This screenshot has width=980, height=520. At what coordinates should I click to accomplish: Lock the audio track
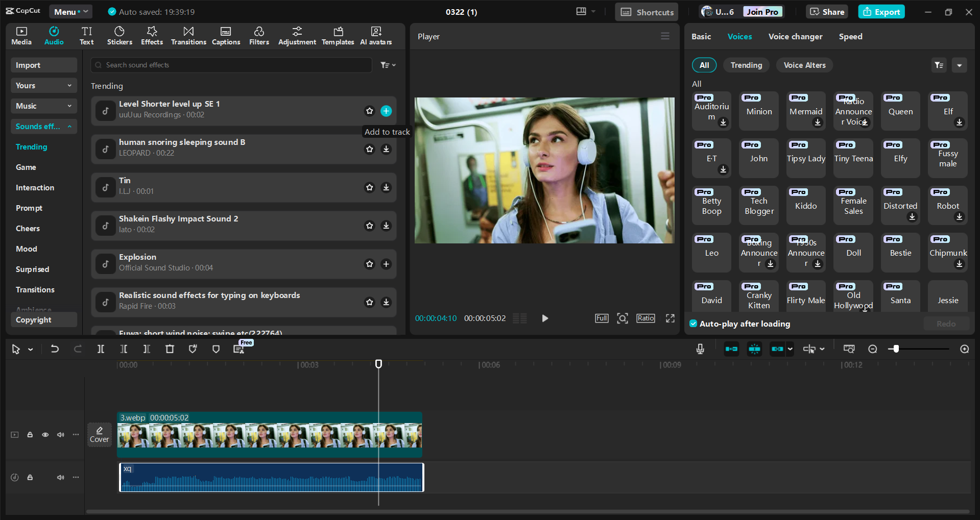click(x=30, y=477)
